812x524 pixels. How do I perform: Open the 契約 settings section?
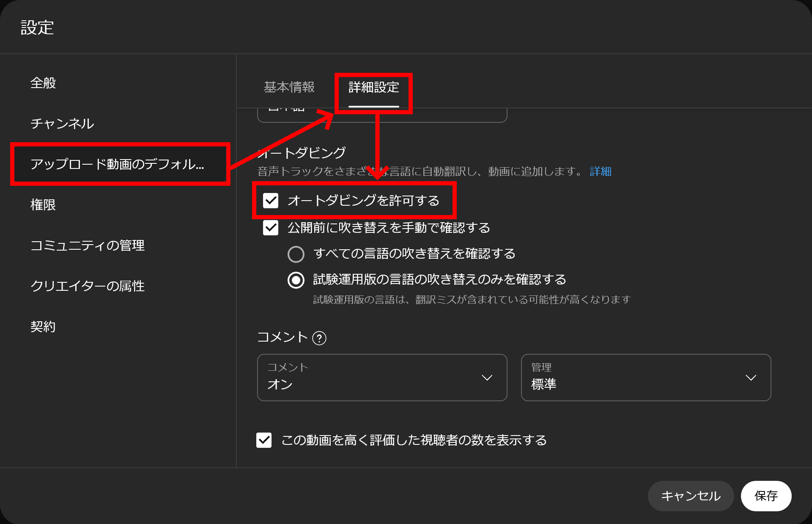43,327
